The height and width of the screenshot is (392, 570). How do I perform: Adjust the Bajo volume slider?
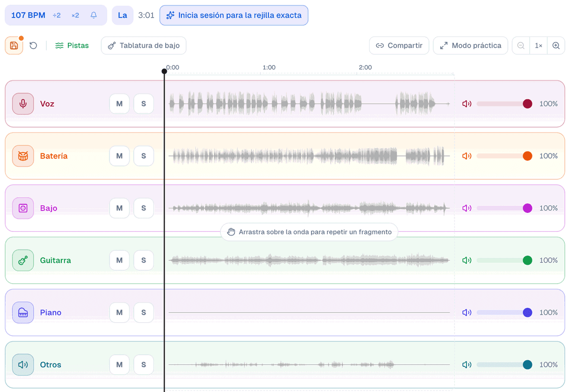[504, 208]
